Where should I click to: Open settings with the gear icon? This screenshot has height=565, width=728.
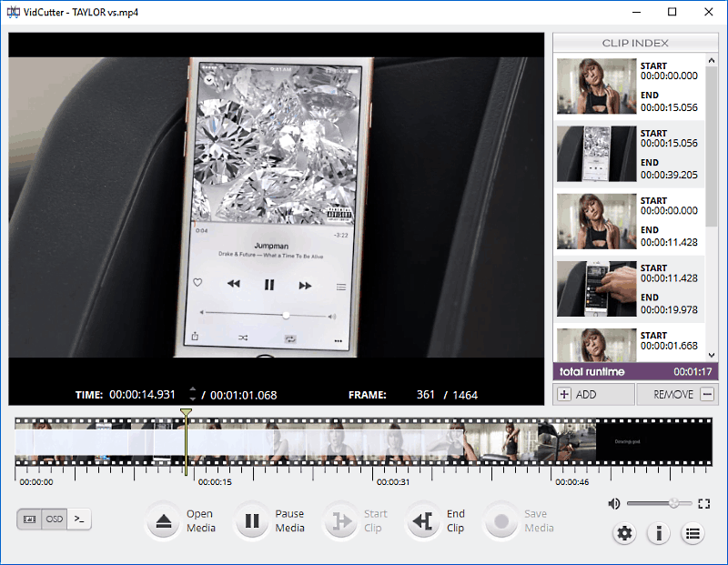tap(624, 533)
